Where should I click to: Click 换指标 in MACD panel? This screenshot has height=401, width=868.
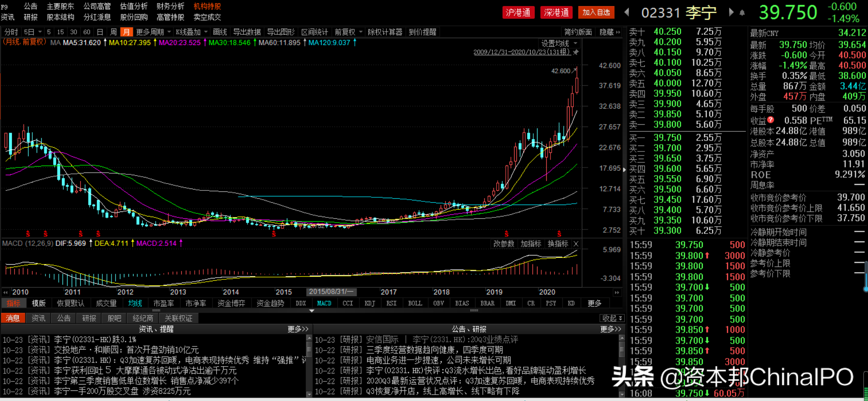[558, 244]
